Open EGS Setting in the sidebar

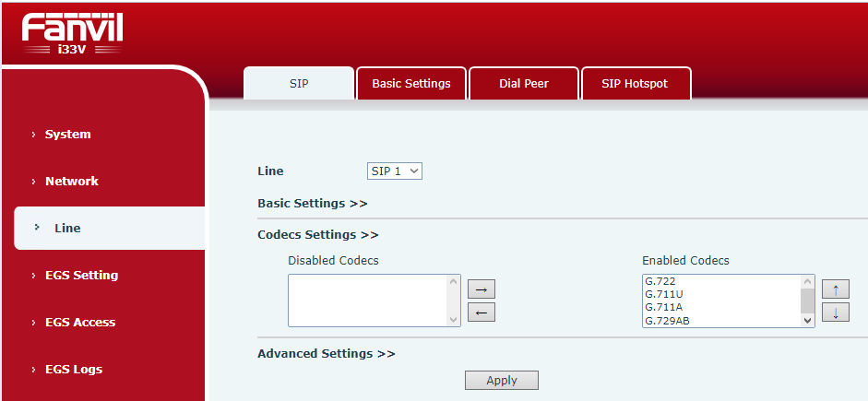coord(81,275)
